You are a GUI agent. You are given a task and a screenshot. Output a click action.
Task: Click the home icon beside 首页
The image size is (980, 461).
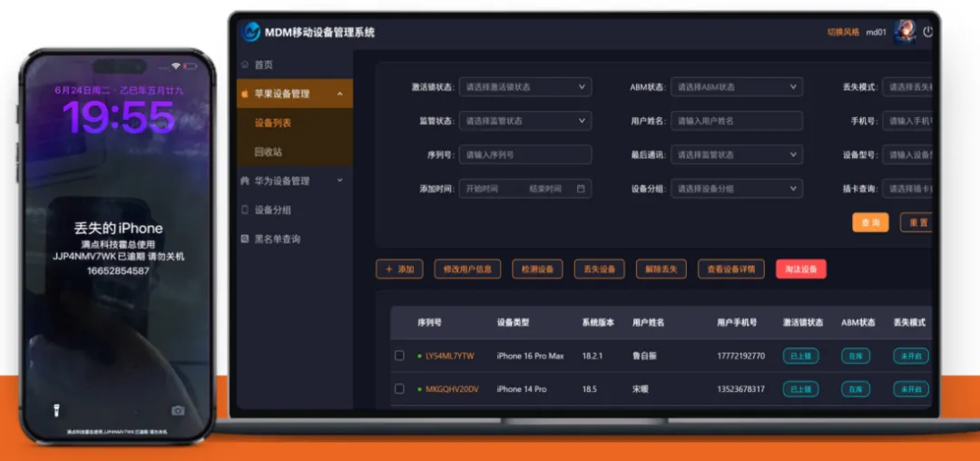pos(244,64)
